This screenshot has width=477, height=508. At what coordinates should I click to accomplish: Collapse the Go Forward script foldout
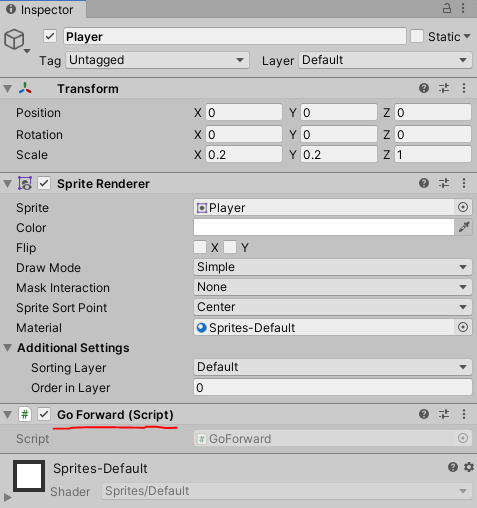pyautogui.click(x=8, y=415)
